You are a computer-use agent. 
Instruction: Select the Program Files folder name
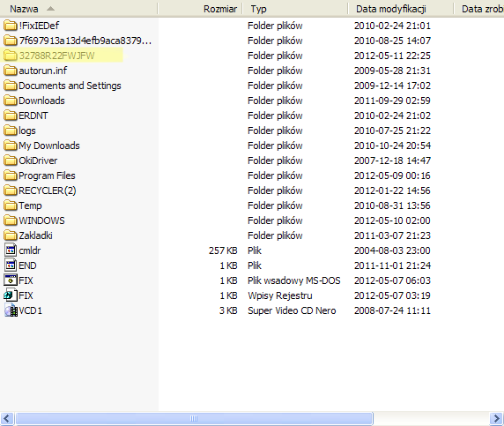[47, 176]
